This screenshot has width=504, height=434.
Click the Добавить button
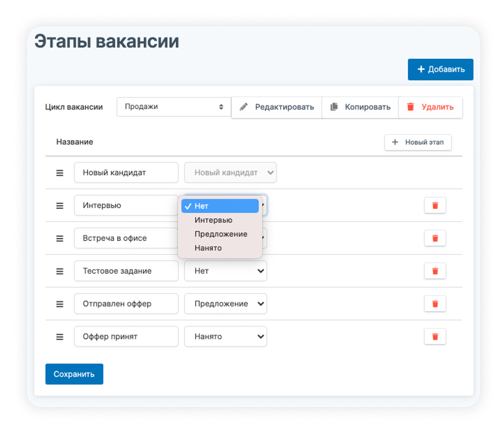pos(440,69)
